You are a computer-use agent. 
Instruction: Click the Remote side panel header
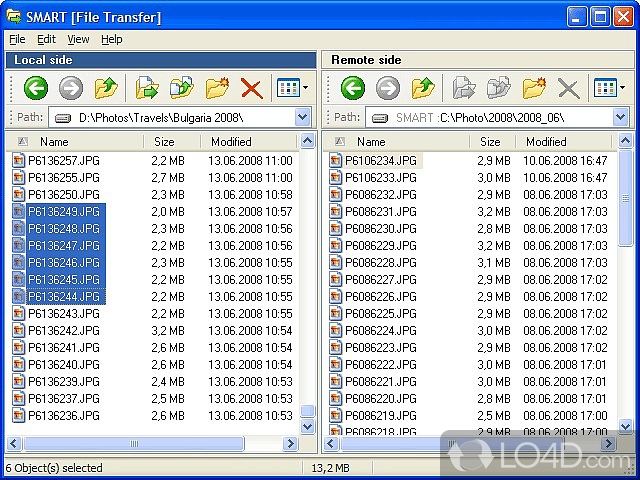click(x=478, y=60)
